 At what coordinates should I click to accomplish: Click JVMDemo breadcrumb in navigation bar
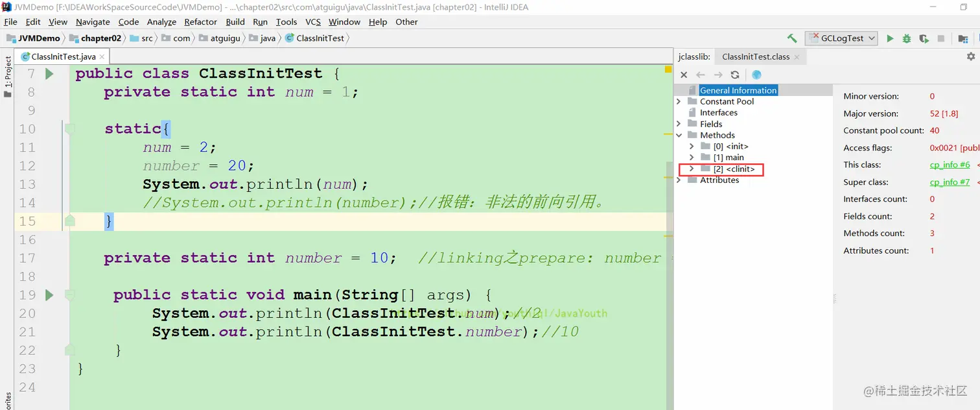[33, 38]
